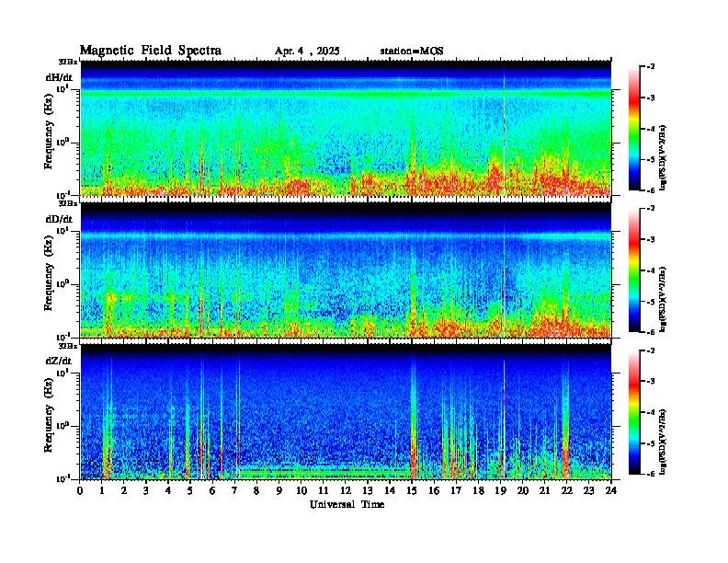Viewport: 728px width, 563px height.
Task: Click hour "13" on the Universal Time axis
Action: pyautogui.click(x=368, y=490)
